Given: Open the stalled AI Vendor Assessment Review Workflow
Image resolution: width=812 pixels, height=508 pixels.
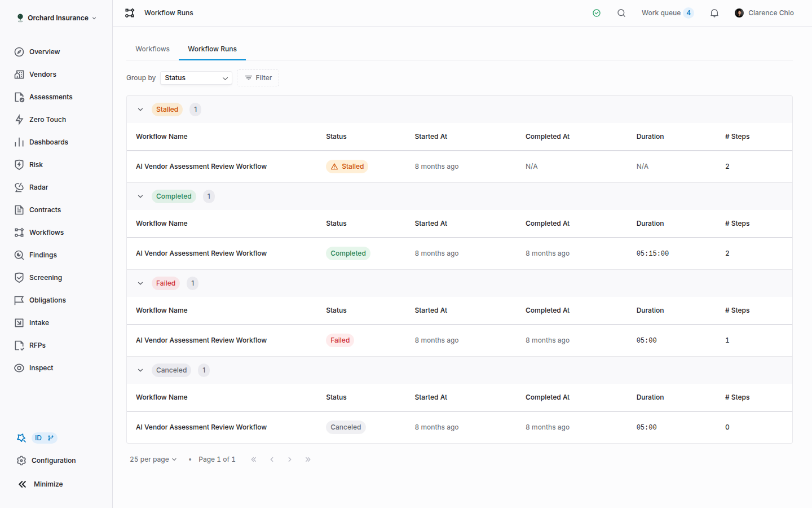Looking at the screenshot, I should [201, 167].
